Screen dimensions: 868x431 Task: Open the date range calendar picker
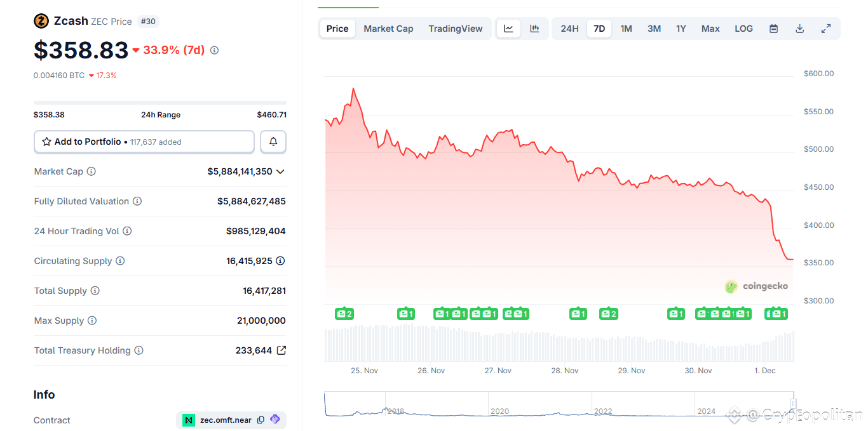[x=773, y=28]
